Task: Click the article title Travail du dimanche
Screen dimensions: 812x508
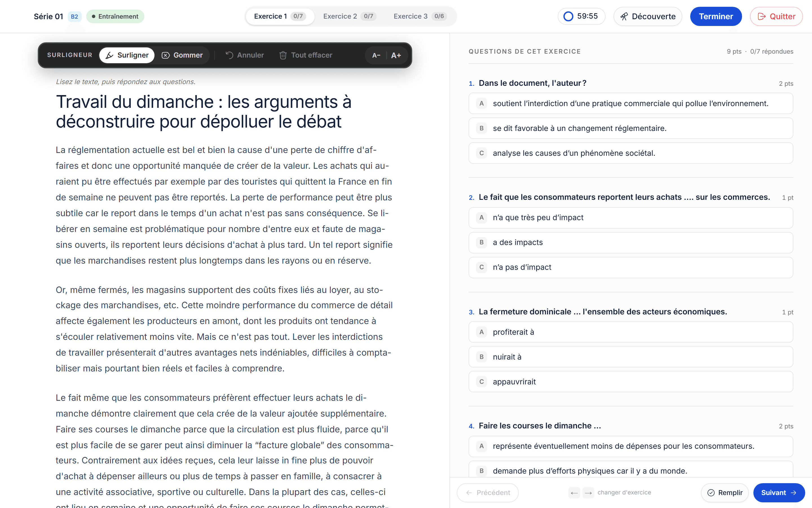Action: tap(203, 111)
